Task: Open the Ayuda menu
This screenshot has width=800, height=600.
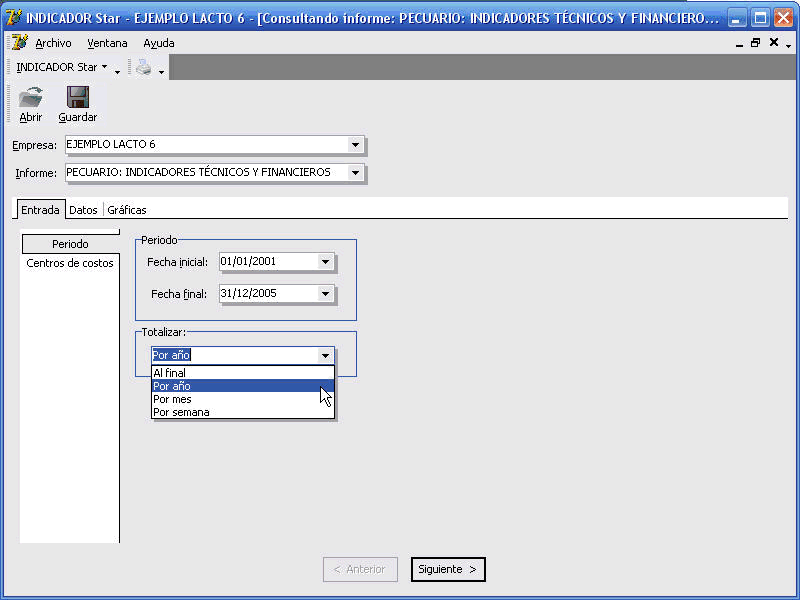Action: click(159, 43)
